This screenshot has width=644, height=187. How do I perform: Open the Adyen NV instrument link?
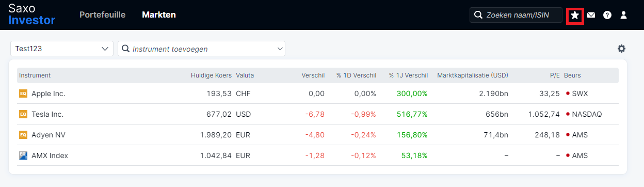(49, 135)
